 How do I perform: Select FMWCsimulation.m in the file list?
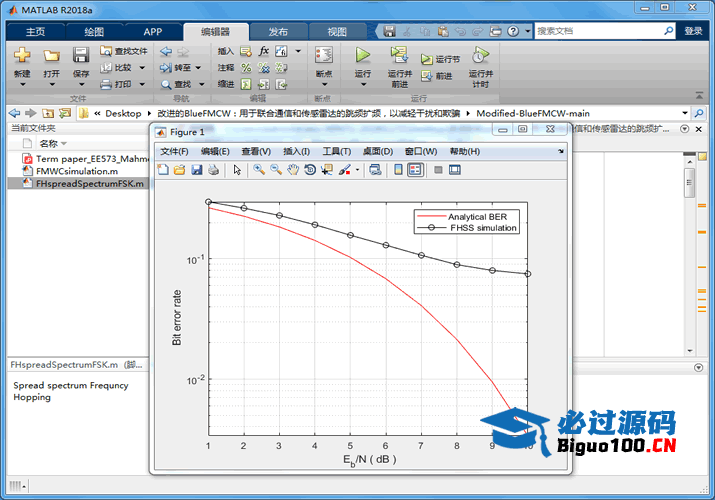pyautogui.click(x=76, y=171)
